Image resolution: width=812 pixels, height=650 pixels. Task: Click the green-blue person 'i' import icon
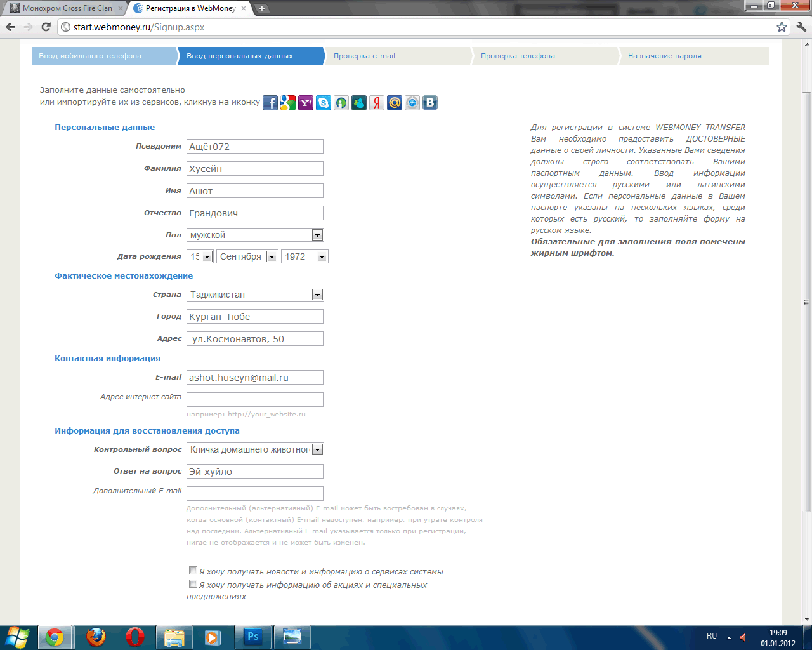coord(341,103)
